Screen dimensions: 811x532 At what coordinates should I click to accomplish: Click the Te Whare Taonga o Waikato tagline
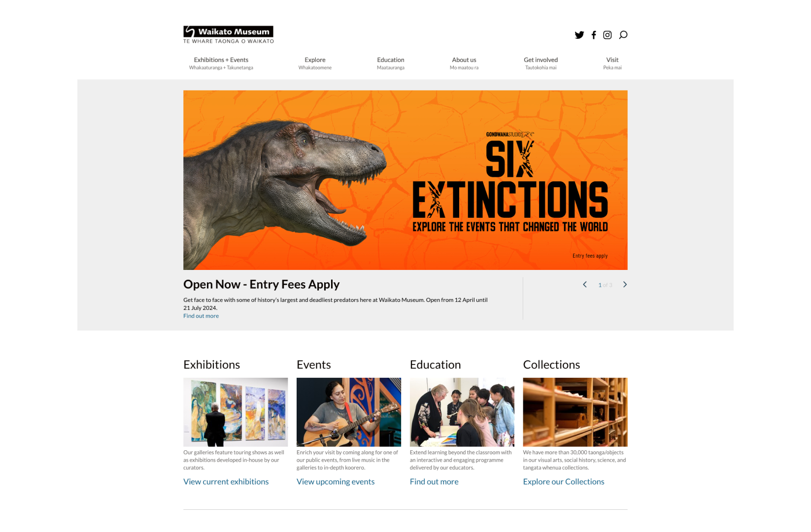coord(229,41)
